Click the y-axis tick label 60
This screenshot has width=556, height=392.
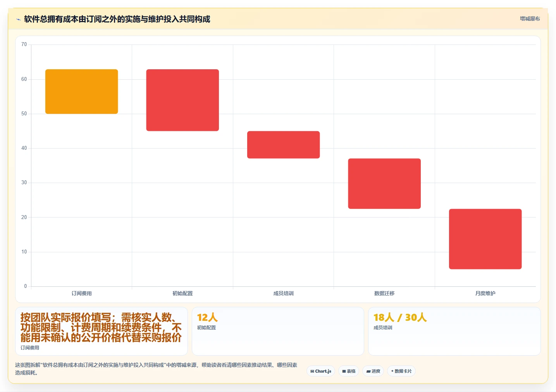(24, 79)
